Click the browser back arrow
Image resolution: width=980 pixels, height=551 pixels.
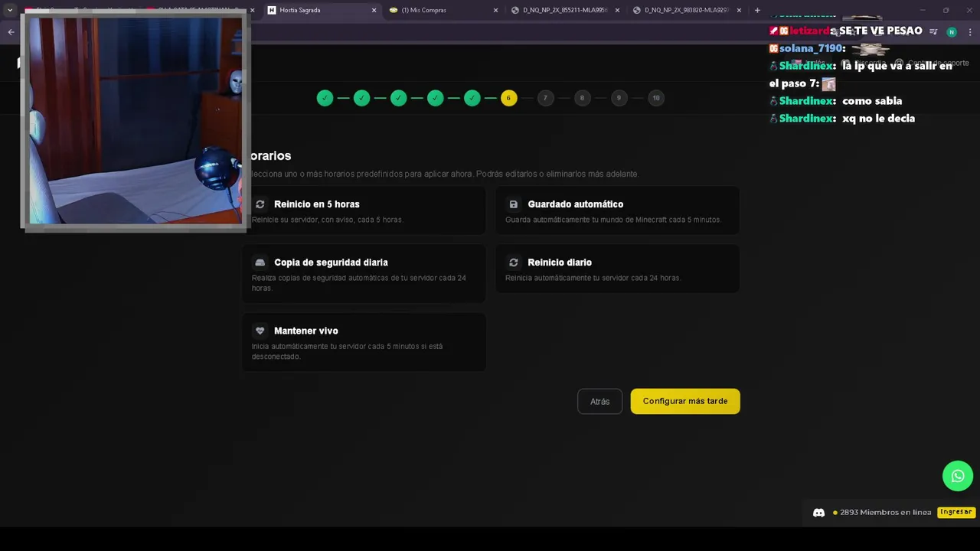pyautogui.click(x=11, y=32)
